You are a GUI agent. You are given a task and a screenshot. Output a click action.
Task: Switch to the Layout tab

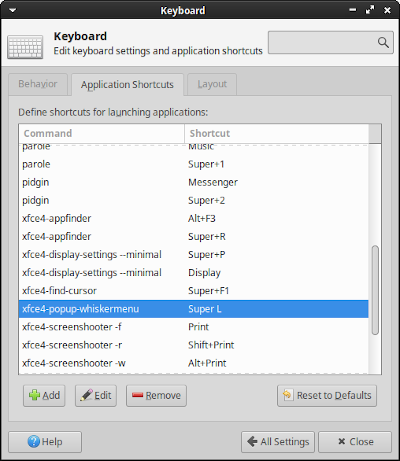point(212,84)
